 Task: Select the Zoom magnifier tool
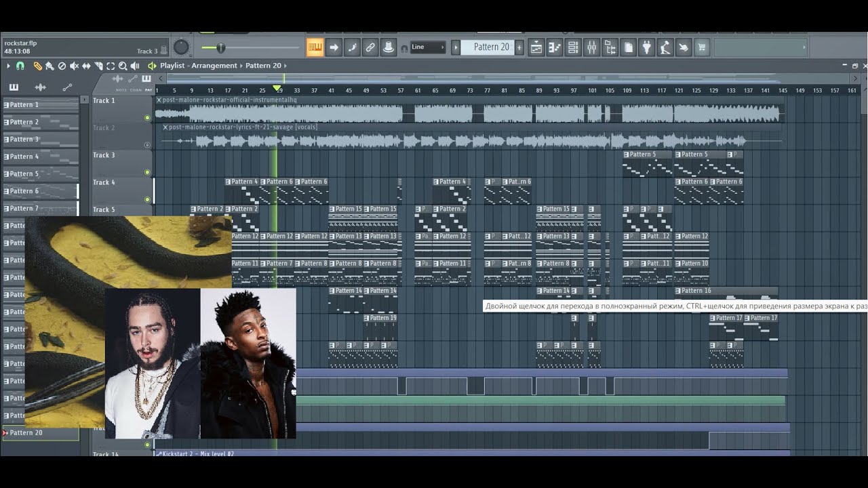[123, 66]
